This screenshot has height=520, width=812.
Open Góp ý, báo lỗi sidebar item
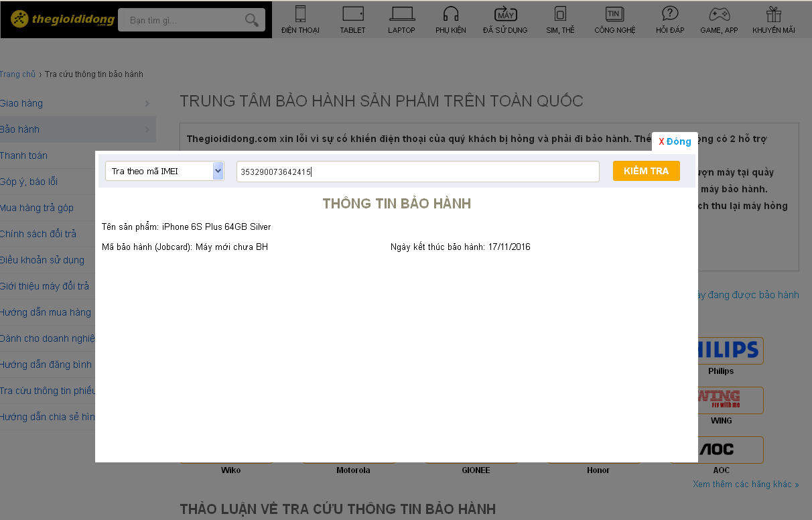tap(29, 182)
